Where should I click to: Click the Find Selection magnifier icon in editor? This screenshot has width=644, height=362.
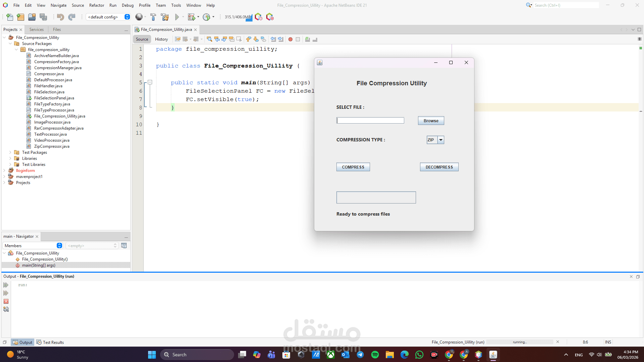pos(210,39)
